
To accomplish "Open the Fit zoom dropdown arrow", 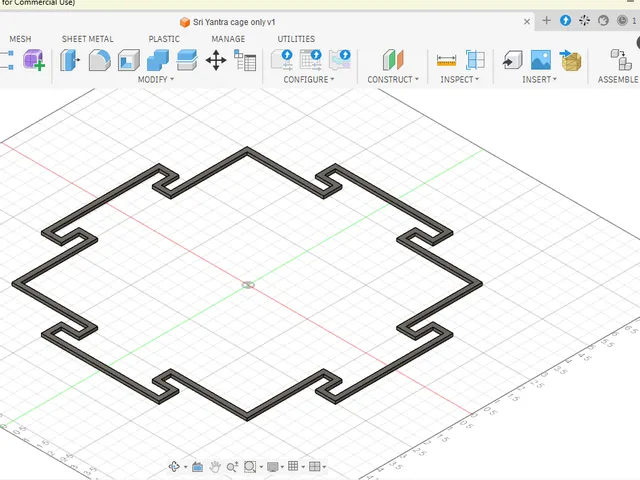I will click(x=261, y=467).
